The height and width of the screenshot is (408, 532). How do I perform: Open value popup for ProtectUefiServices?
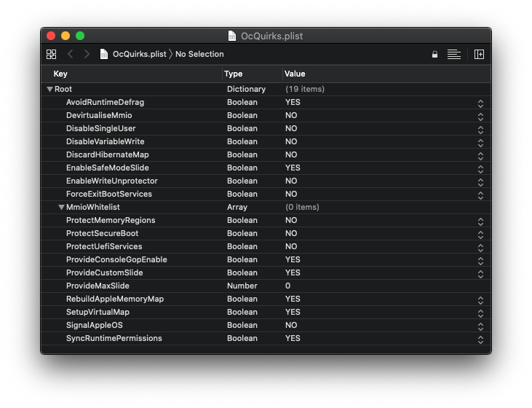tap(480, 248)
